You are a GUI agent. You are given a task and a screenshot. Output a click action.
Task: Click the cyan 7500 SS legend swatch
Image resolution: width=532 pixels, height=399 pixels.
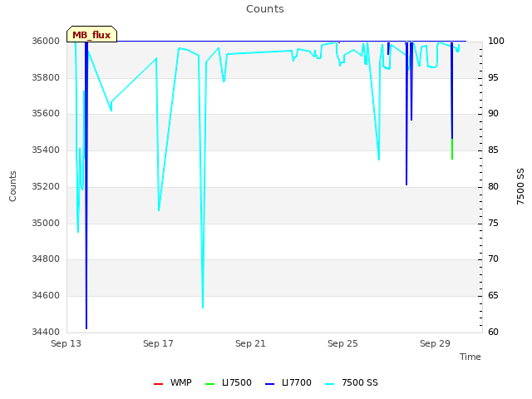coord(329,384)
